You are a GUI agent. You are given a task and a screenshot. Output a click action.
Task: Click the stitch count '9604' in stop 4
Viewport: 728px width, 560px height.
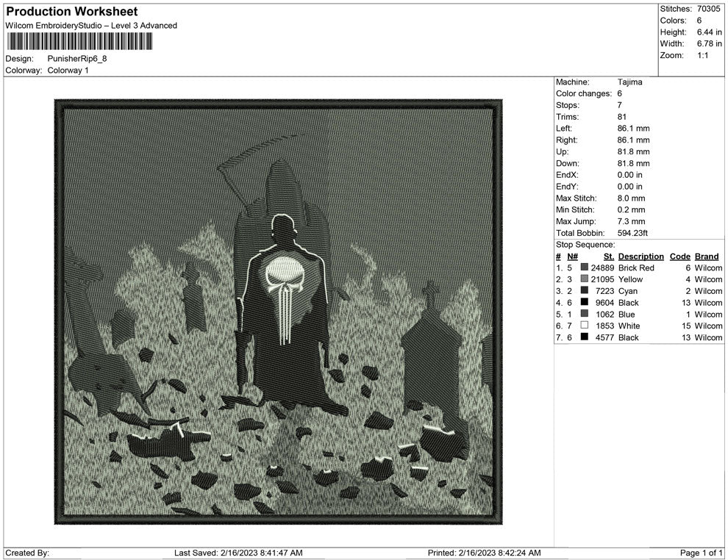pyautogui.click(x=605, y=303)
